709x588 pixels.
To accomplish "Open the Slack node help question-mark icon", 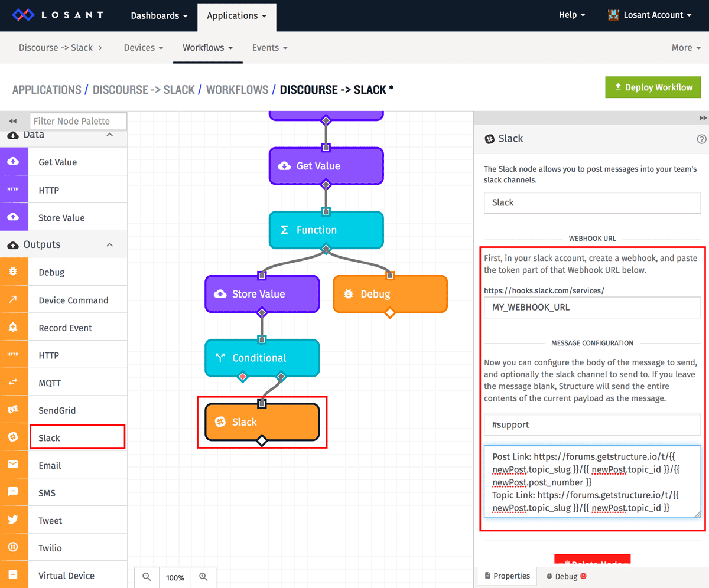I will tap(701, 139).
